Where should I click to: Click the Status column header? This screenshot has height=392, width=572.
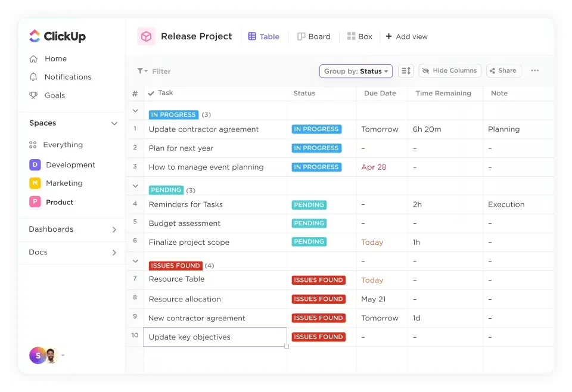coord(304,94)
